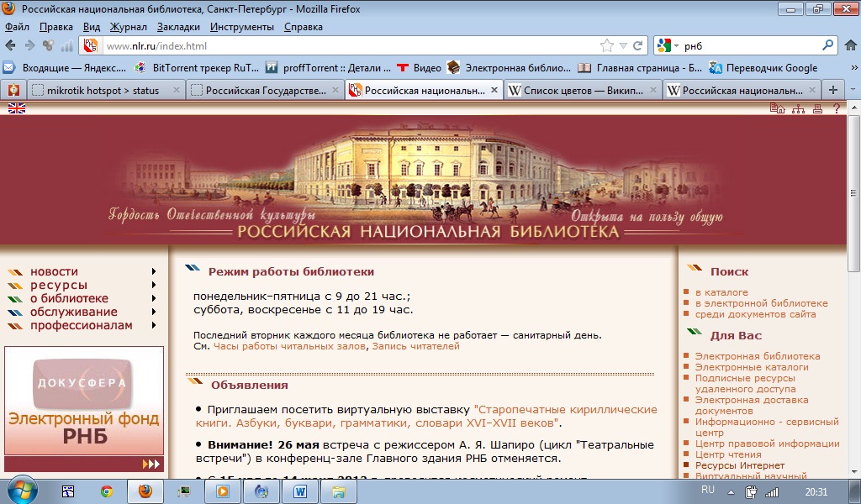Open the 'Старопечатные кириллические книги' exhibition link
This screenshot has height=504, width=861.
tap(426, 417)
